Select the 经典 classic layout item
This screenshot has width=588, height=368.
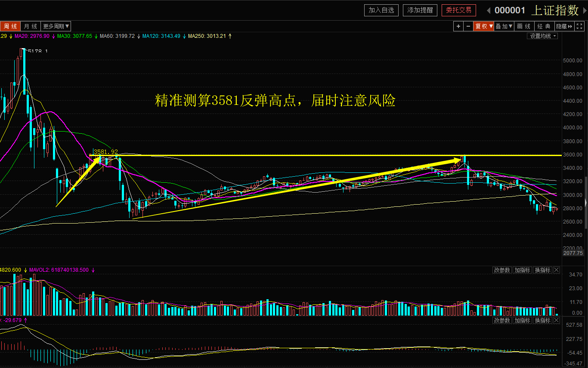(x=544, y=26)
